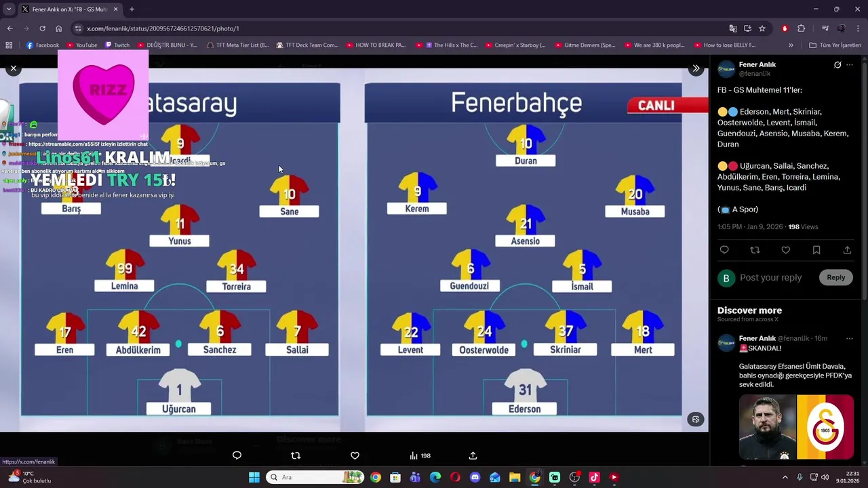Click the image edit icon at the photo corner
Screen dimensions: 868x488
[x=695, y=420]
